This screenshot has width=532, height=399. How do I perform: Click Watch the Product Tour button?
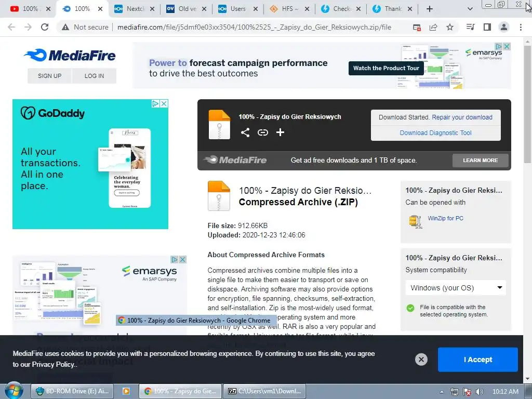386,68
